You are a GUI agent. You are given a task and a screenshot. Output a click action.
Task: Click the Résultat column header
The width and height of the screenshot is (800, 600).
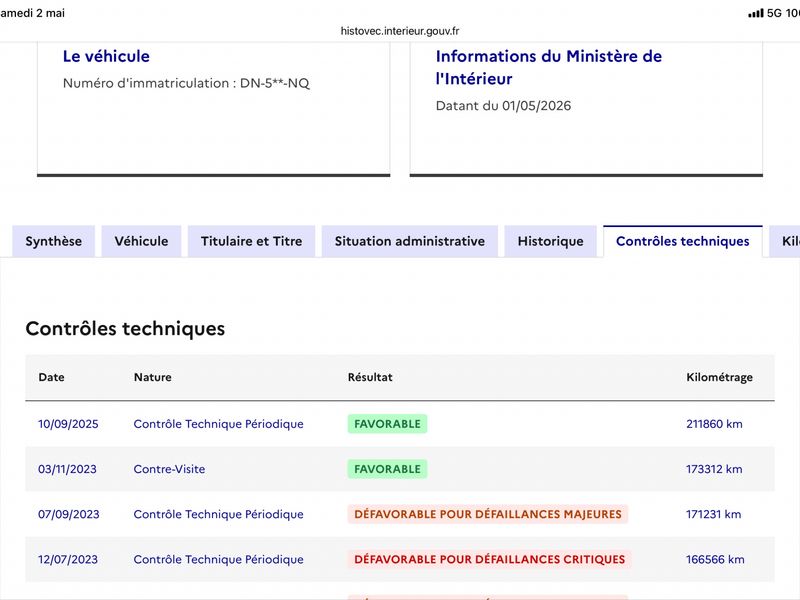(370, 377)
